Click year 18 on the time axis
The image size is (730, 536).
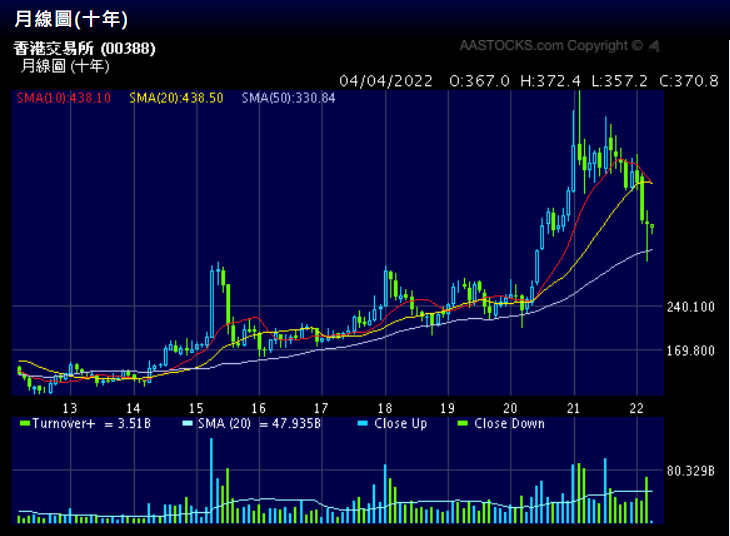pyautogui.click(x=385, y=408)
